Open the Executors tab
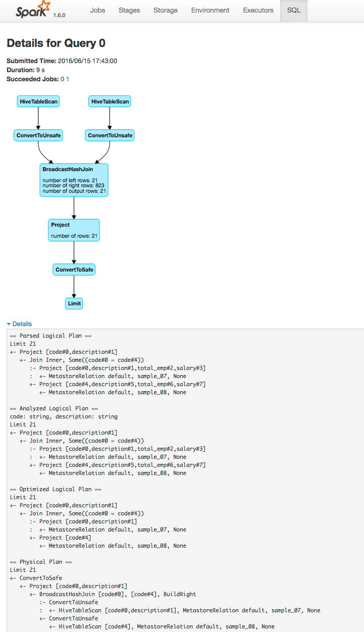 coord(258,10)
